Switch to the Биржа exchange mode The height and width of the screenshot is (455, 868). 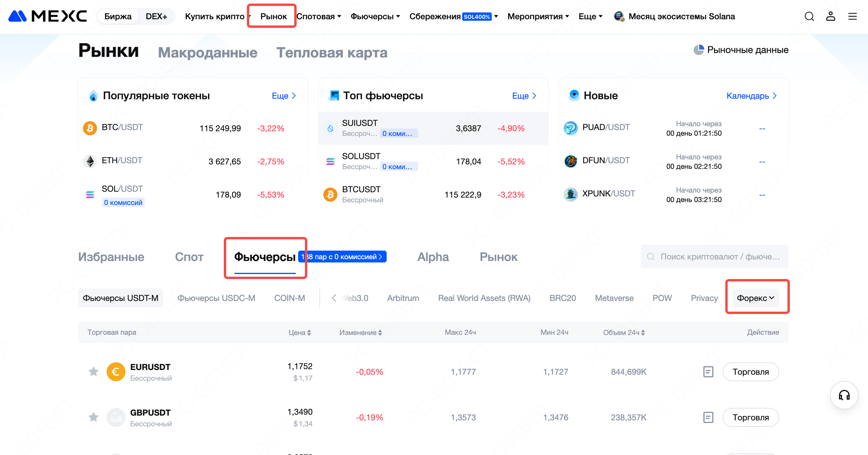pyautogui.click(x=118, y=16)
